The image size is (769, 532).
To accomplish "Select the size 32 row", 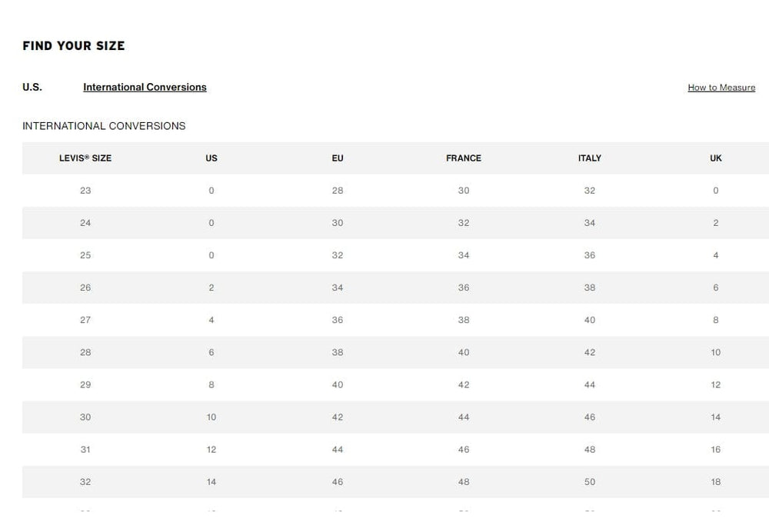I will (85, 482).
